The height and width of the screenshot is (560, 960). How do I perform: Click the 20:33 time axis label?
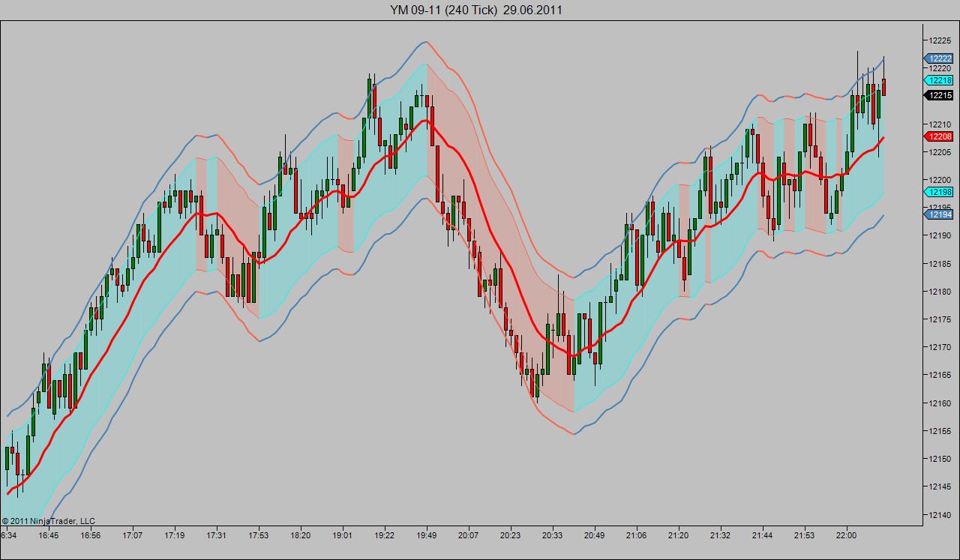point(553,536)
